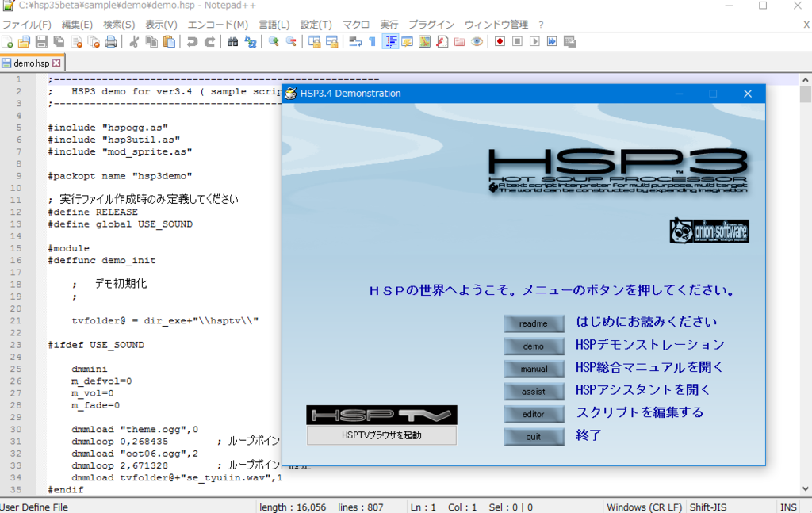Click the INS indicator in status bar
The image size is (812, 513).
click(x=788, y=507)
